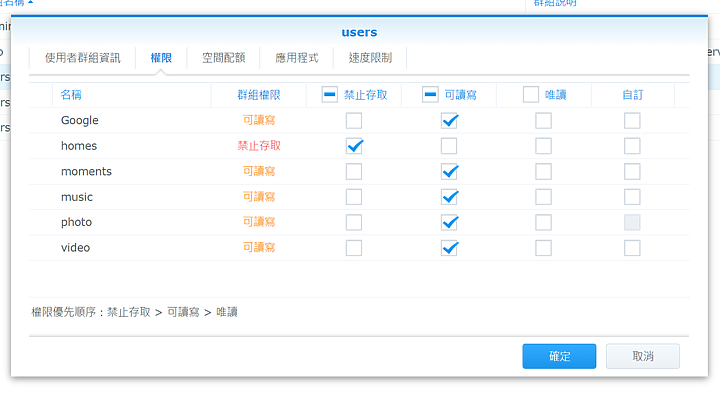Check 唯讀 for video folder
The height and width of the screenshot is (397, 720).
click(543, 248)
